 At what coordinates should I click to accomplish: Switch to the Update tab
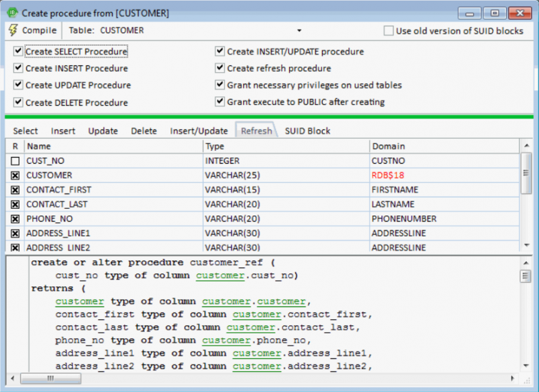tap(103, 131)
